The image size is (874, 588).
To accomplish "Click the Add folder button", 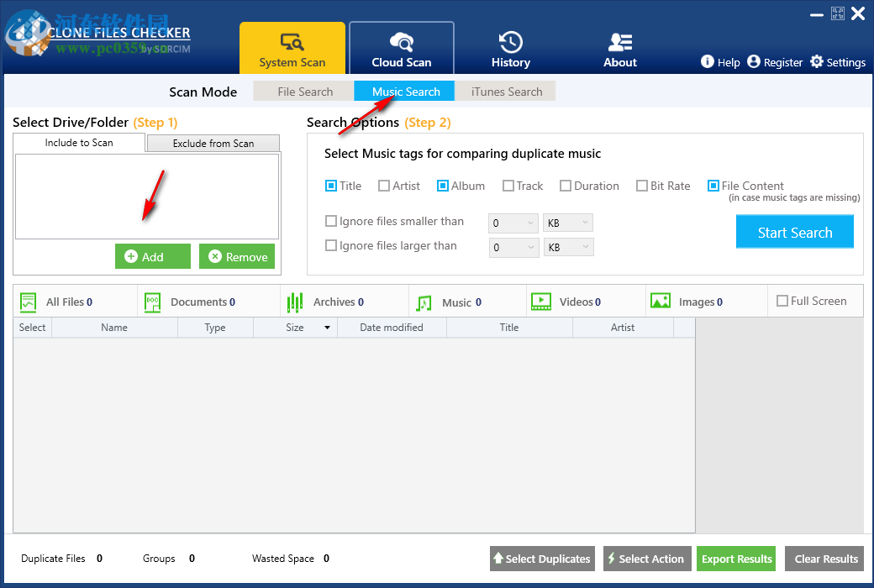I will click(153, 256).
